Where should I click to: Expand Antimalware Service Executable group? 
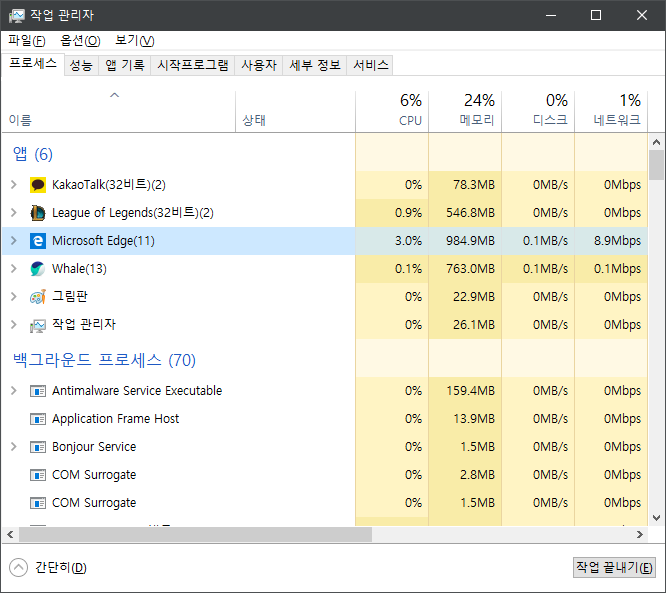pyautogui.click(x=14, y=391)
